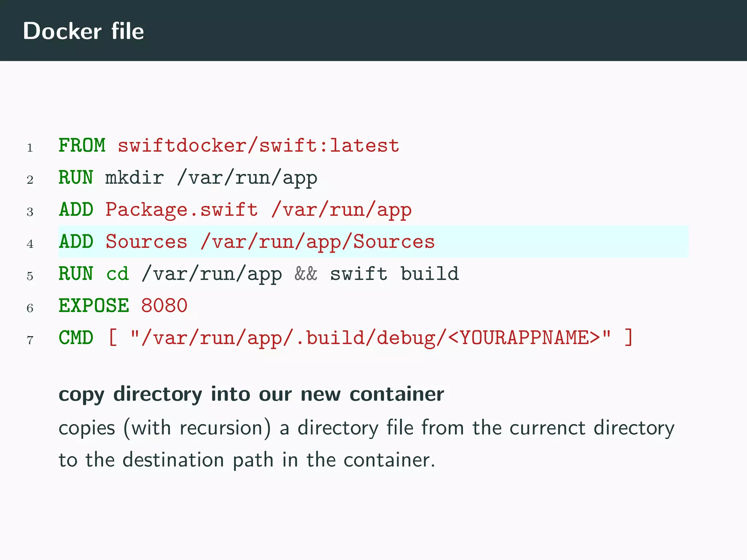
Task: Click the word 'recursion' in description
Action: click(x=221, y=428)
